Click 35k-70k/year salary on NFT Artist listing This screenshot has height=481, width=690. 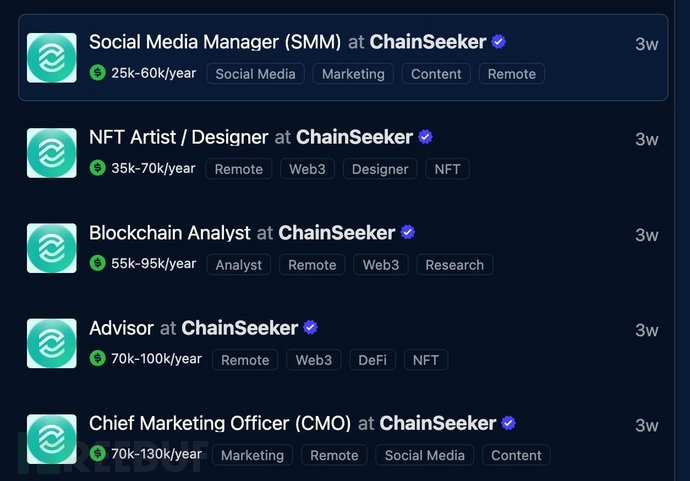(153, 168)
